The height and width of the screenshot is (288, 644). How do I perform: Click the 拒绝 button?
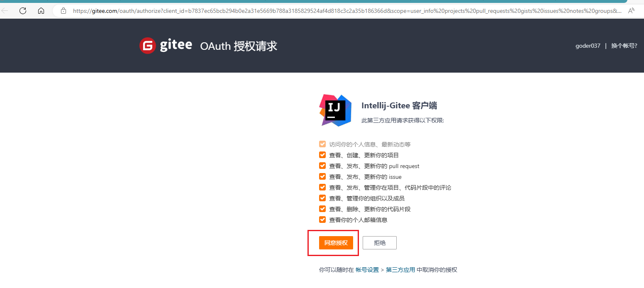click(380, 243)
